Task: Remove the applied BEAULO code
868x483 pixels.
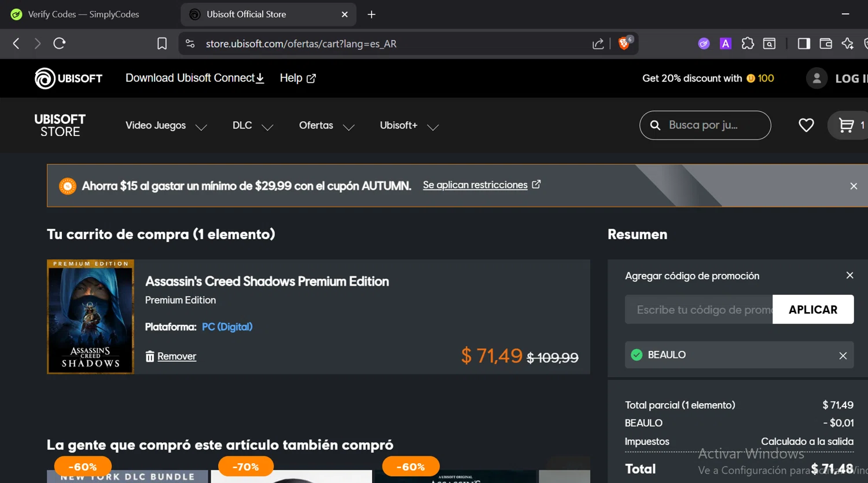Action: point(843,356)
